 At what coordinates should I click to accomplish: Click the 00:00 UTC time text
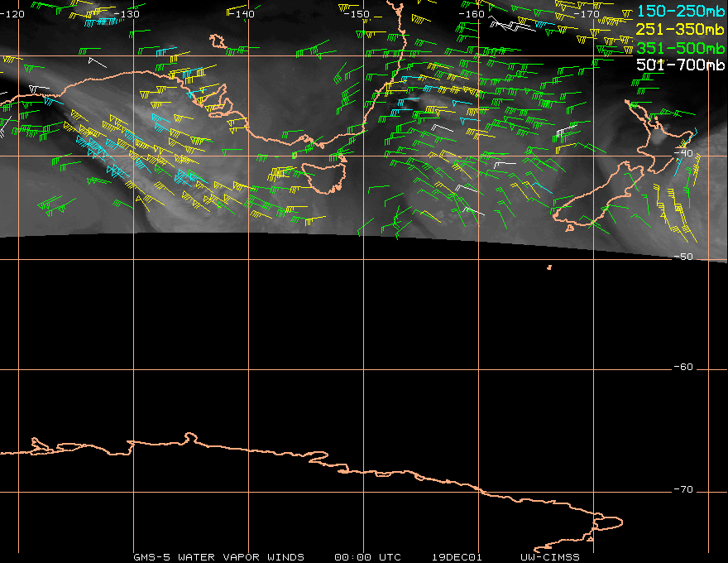[367, 557]
